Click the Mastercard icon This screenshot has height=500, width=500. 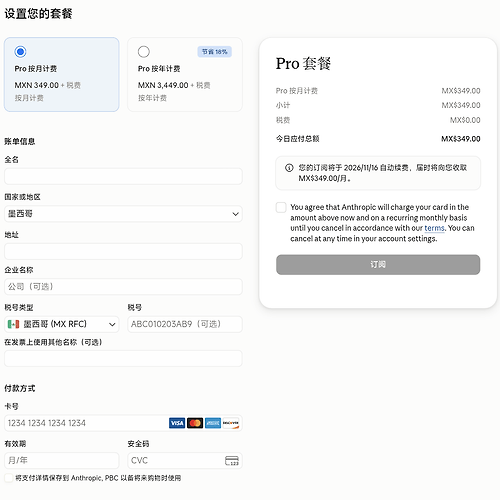(195, 423)
